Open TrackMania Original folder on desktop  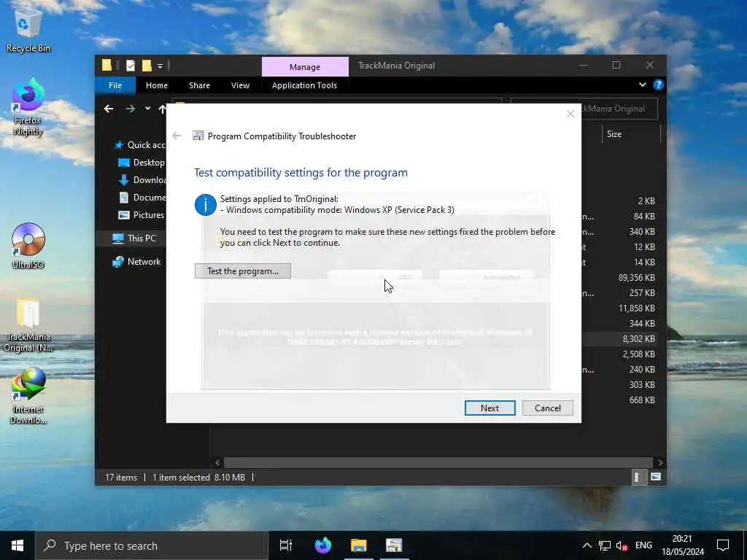28,324
